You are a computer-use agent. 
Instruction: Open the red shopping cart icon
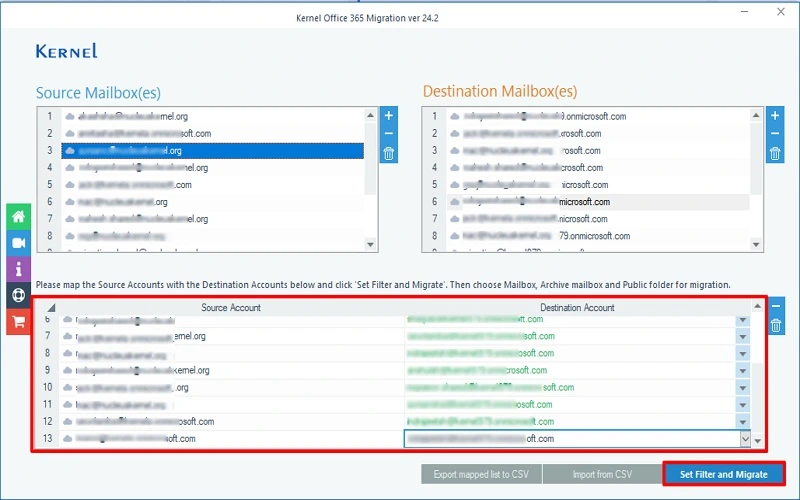(x=18, y=321)
